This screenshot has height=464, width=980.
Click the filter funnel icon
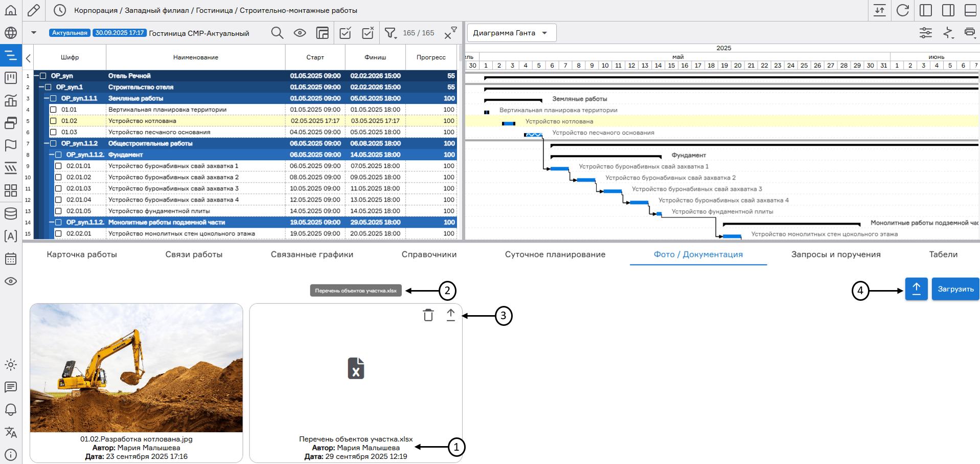(390, 33)
